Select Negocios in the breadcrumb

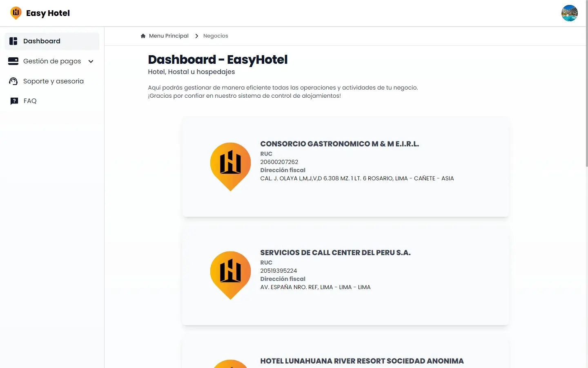pos(216,36)
